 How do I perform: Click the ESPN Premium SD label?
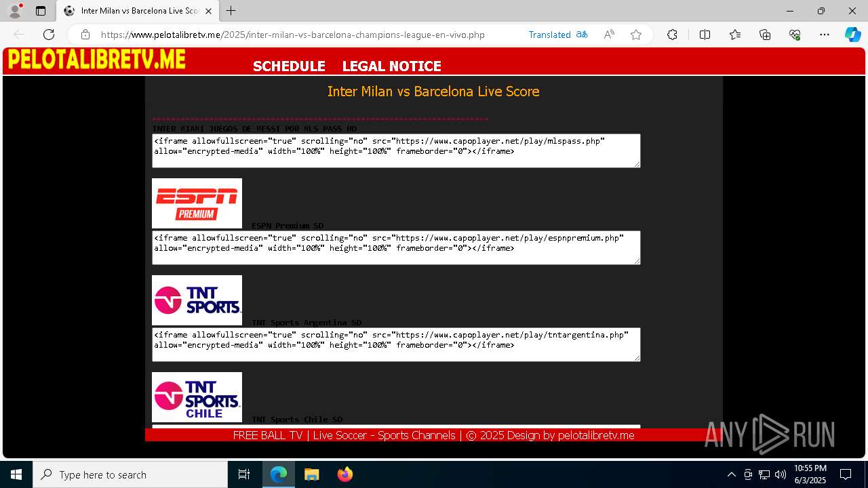(x=288, y=226)
